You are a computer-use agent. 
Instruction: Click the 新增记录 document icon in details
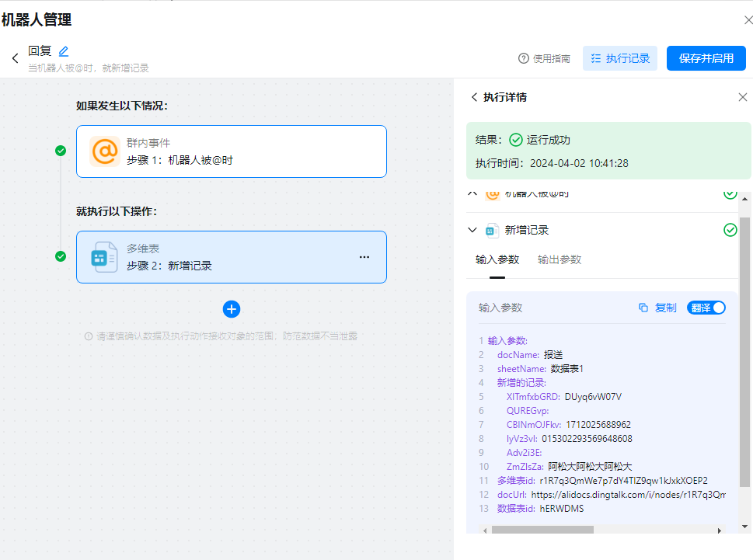pyautogui.click(x=492, y=231)
